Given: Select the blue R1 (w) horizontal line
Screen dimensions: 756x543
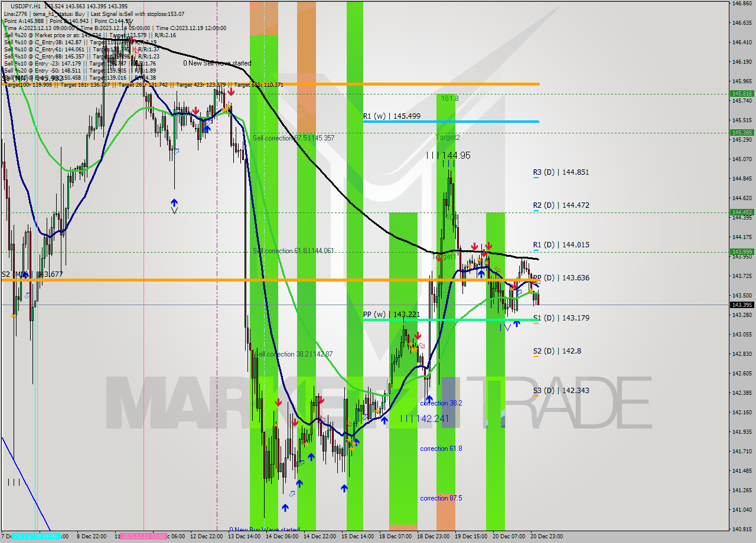Looking at the screenshot, I should (451, 122).
